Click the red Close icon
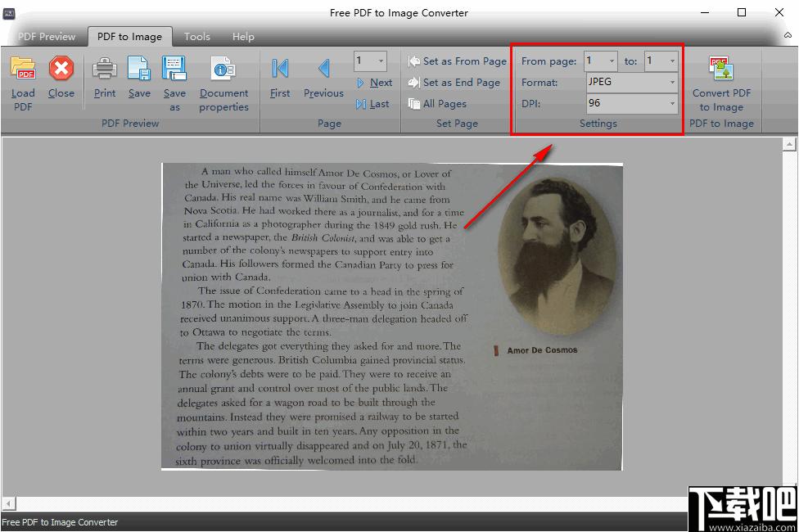This screenshot has height=532, width=799. pyautogui.click(x=61, y=69)
